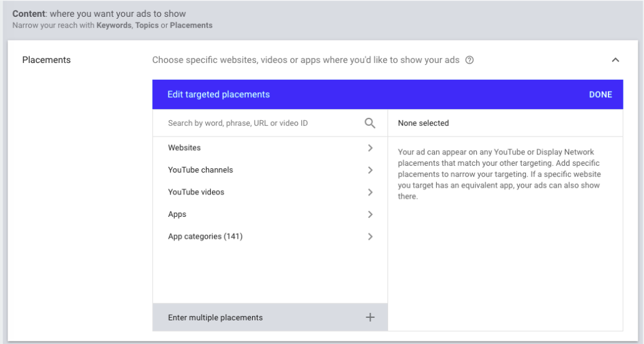Expand the YouTube videos chevron arrow
The image size is (644, 344).
(x=370, y=192)
